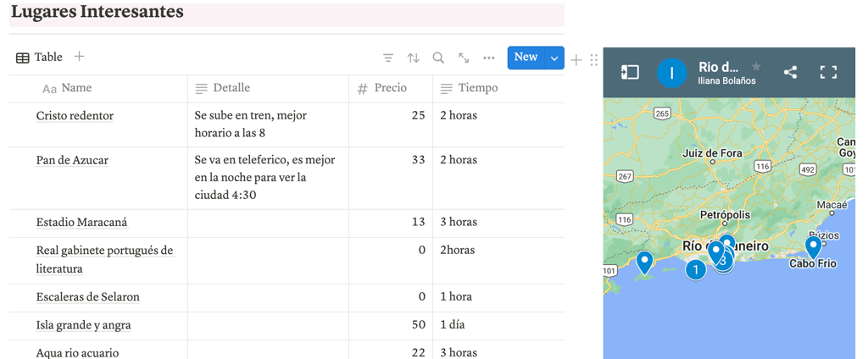Open the sort arrows icon
This screenshot has width=868, height=359.
pyautogui.click(x=414, y=58)
